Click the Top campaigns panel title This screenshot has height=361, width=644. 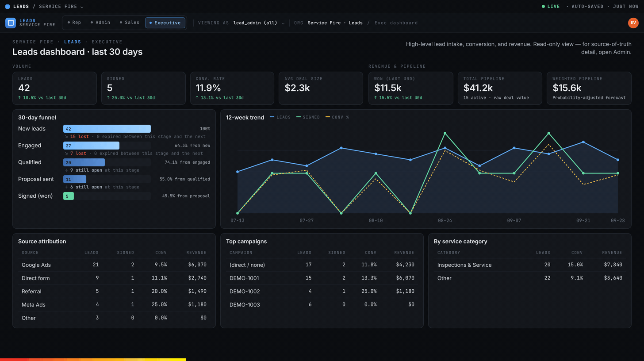click(246, 242)
